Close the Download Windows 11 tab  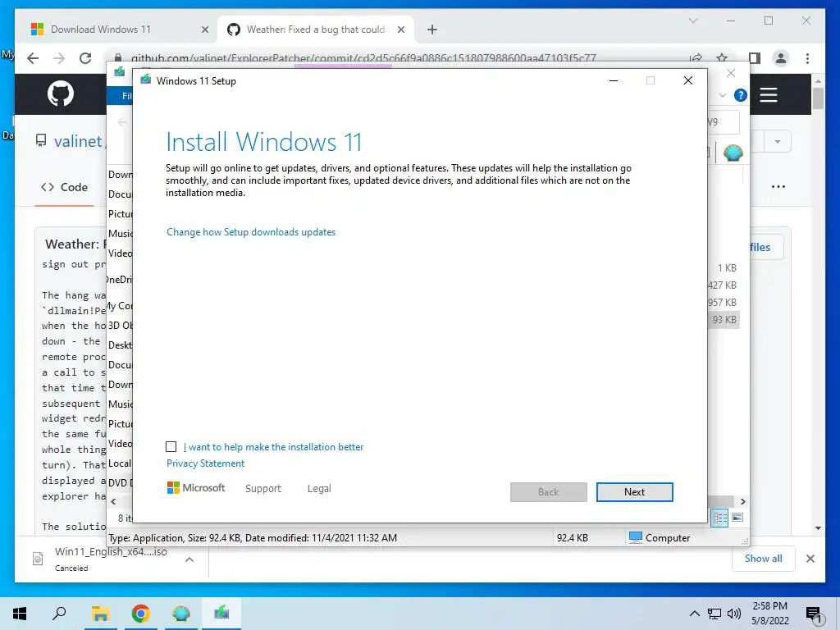204,30
